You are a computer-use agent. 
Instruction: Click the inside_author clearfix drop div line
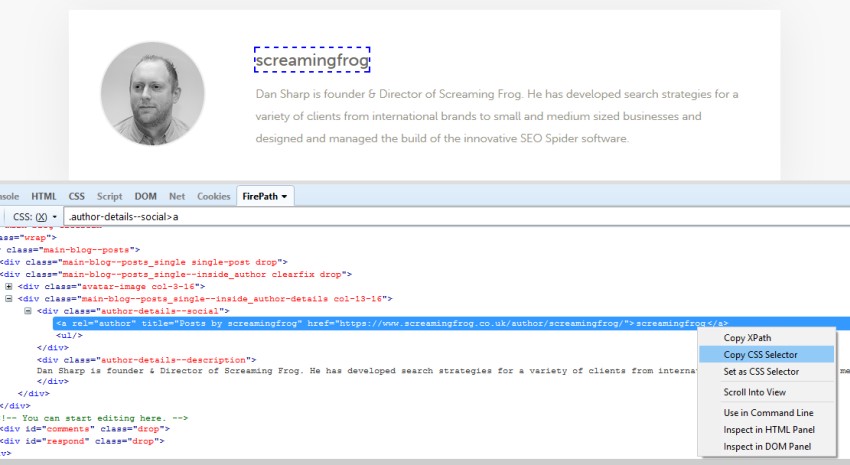[176, 274]
